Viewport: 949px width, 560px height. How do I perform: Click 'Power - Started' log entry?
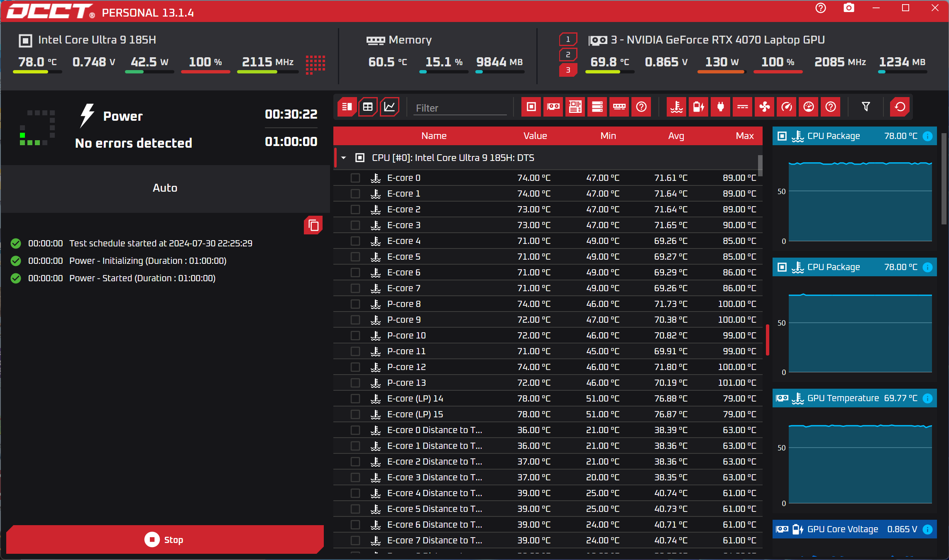tap(142, 278)
